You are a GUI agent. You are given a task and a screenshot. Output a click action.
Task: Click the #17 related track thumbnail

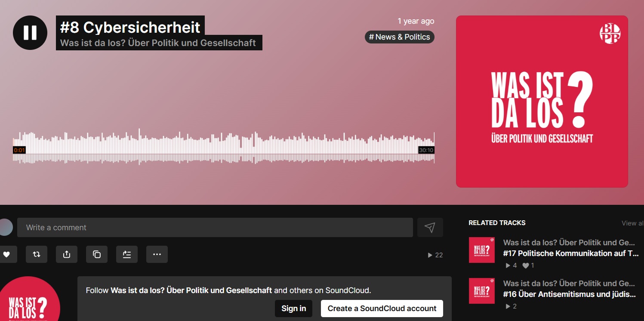click(482, 250)
